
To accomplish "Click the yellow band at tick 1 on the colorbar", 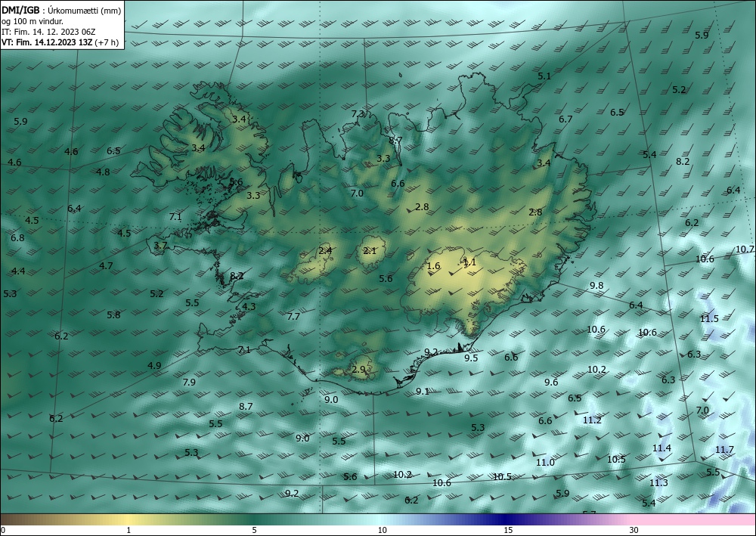I will [x=129, y=519].
